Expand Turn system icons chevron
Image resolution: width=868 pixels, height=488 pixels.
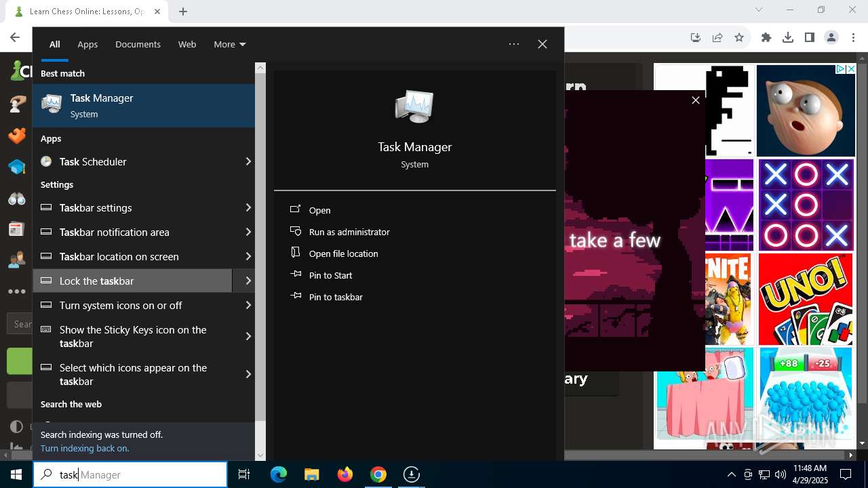(248, 305)
